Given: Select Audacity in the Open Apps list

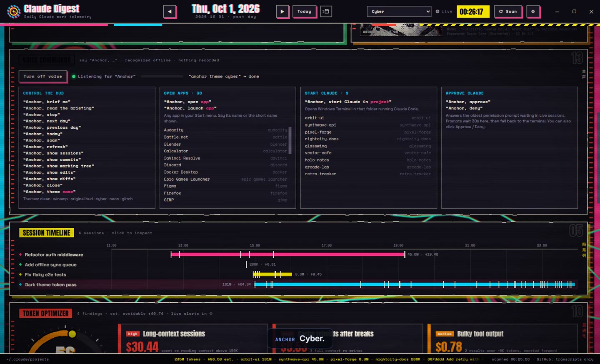Looking at the screenshot, I should [225, 130].
